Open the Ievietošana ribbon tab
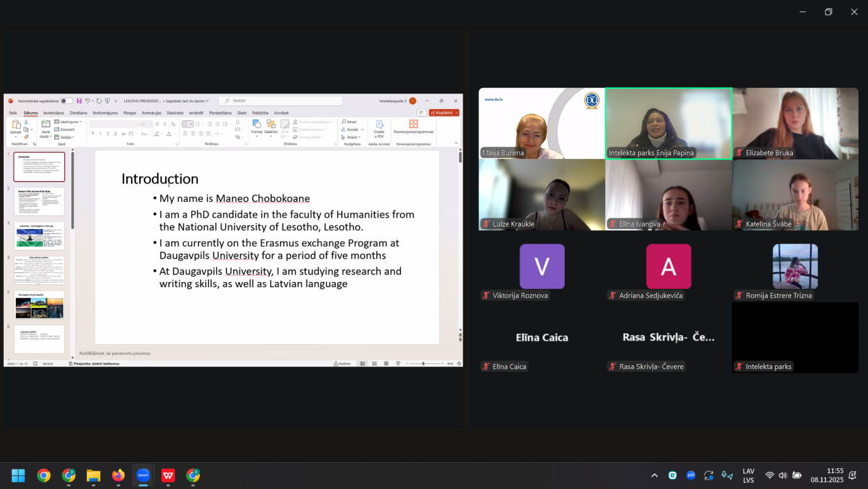868x489 pixels. pyautogui.click(x=54, y=113)
